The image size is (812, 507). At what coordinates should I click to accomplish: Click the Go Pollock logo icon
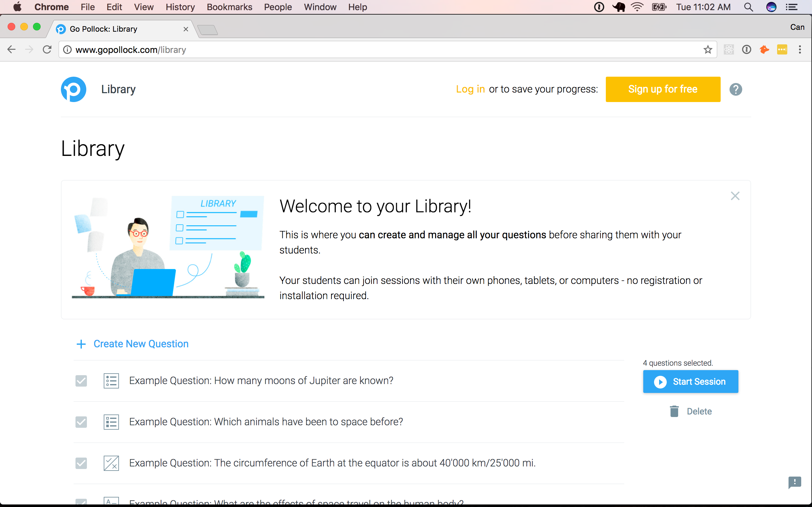(x=74, y=89)
